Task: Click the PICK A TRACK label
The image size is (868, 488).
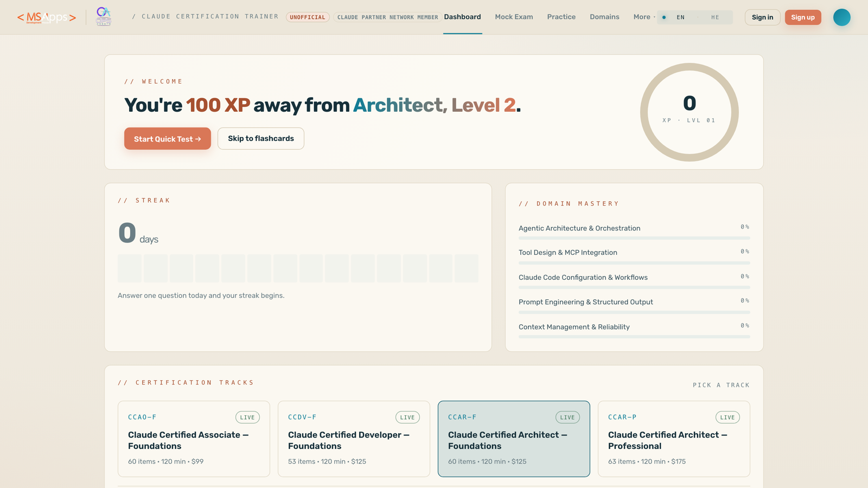Action: tap(721, 385)
